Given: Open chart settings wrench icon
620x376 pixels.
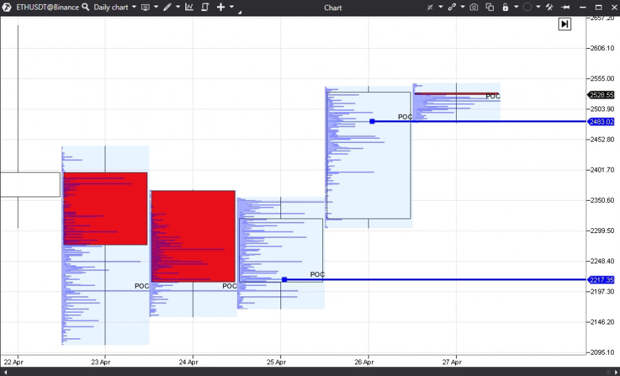Looking at the screenshot, I should pos(549,7).
